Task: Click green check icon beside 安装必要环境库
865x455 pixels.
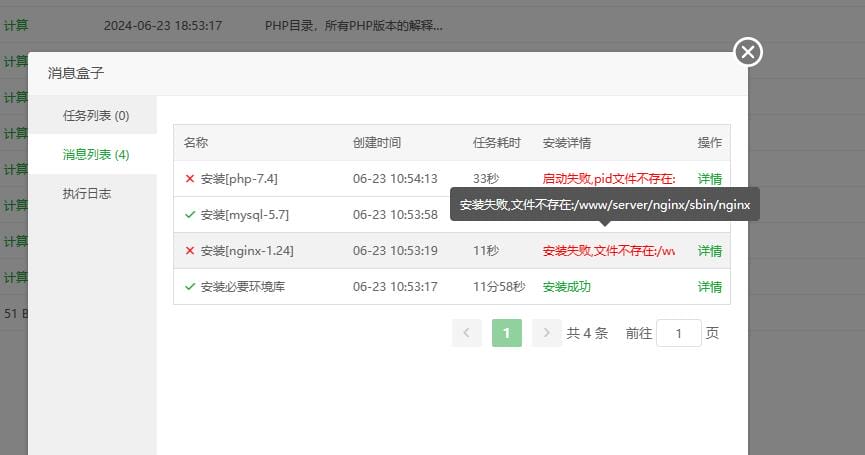Action: click(x=189, y=287)
